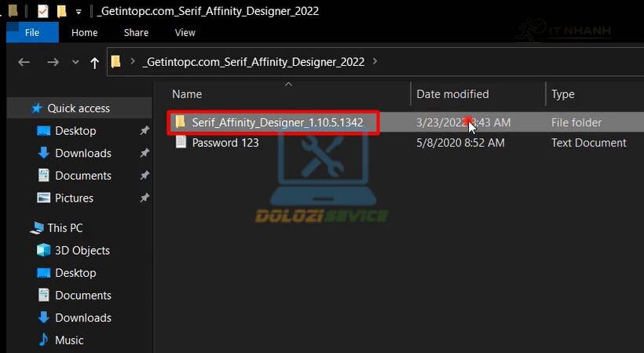644x353 pixels.
Task: Open the pinned Downloads folder under Quick access
Action: pos(83,153)
